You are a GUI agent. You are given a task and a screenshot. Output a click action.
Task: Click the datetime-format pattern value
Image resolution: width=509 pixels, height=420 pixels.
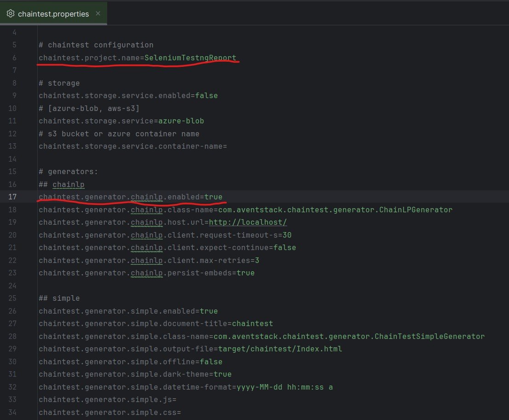click(284, 387)
